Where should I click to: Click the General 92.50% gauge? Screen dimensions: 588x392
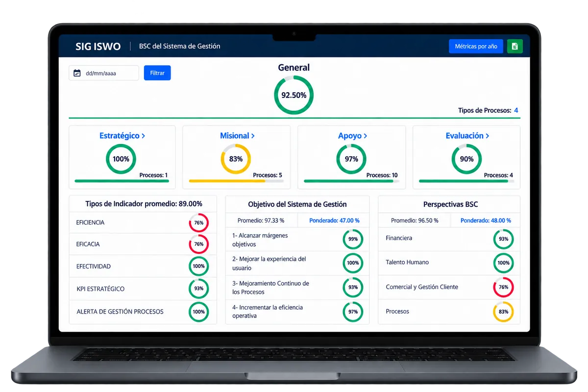[294, 95]
